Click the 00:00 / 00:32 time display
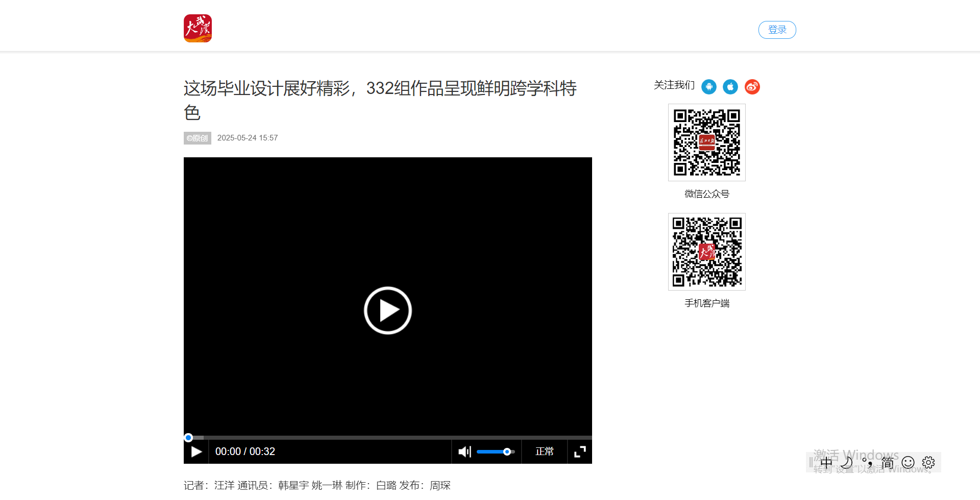980x500 pixels. [245, 451]
